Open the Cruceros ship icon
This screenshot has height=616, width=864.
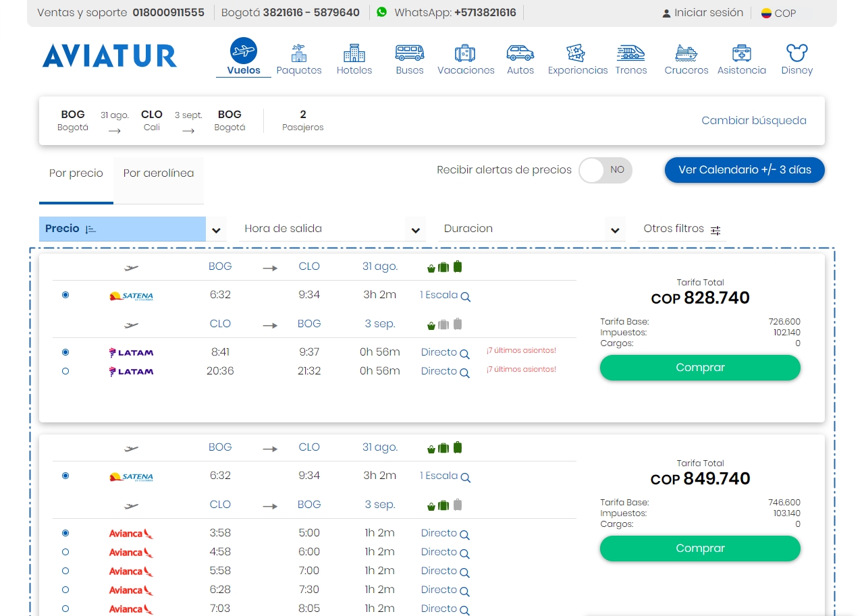[x=686, y=53]
